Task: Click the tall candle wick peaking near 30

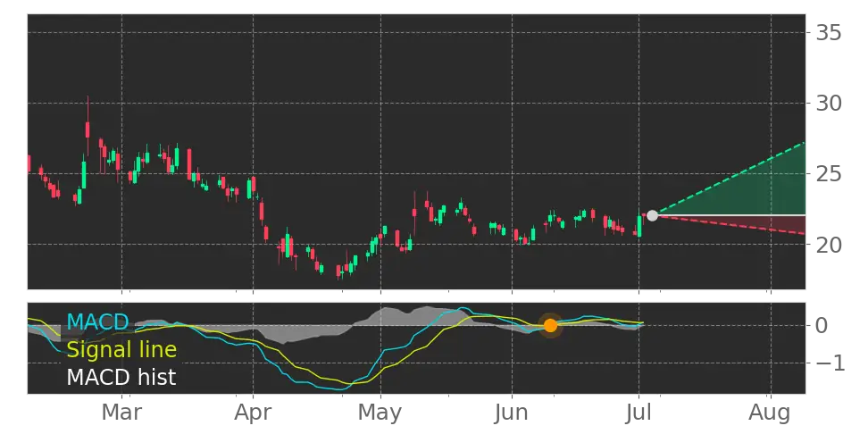Action: [x=88, y=126]
